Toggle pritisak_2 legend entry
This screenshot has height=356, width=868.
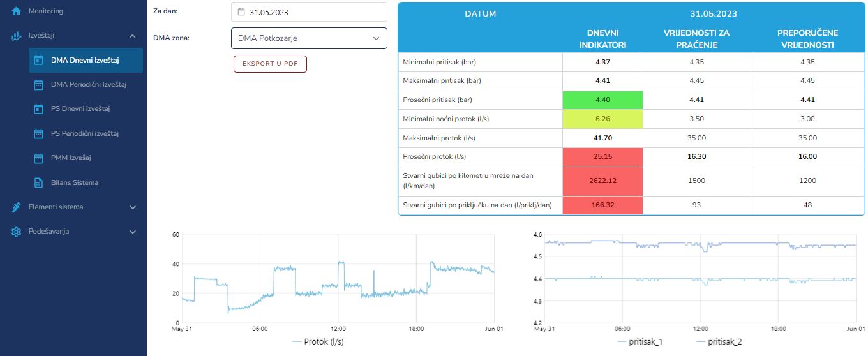tap(719, 342)
